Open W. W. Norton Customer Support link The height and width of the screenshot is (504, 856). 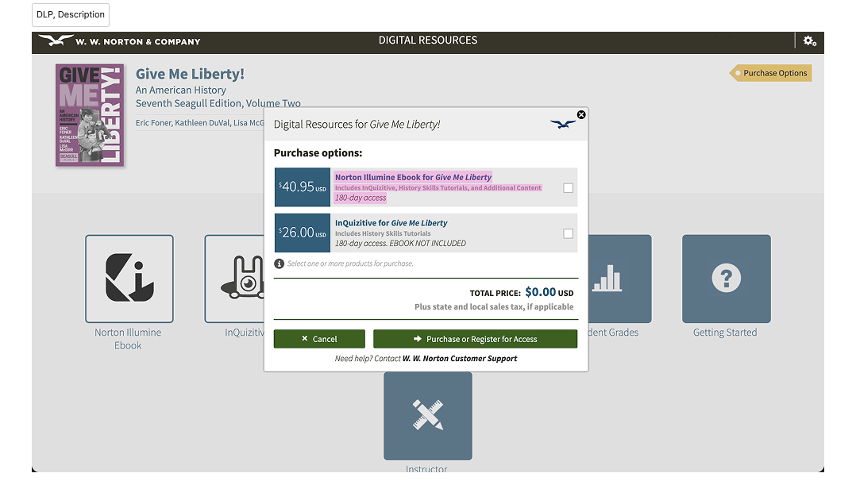tap(460, 359)
